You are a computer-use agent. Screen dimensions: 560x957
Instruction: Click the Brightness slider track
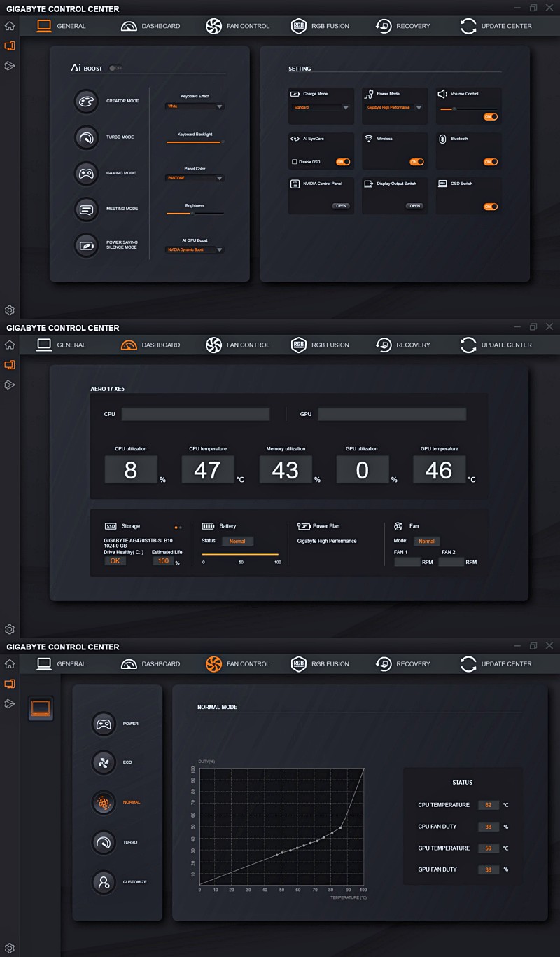point(195,213)
